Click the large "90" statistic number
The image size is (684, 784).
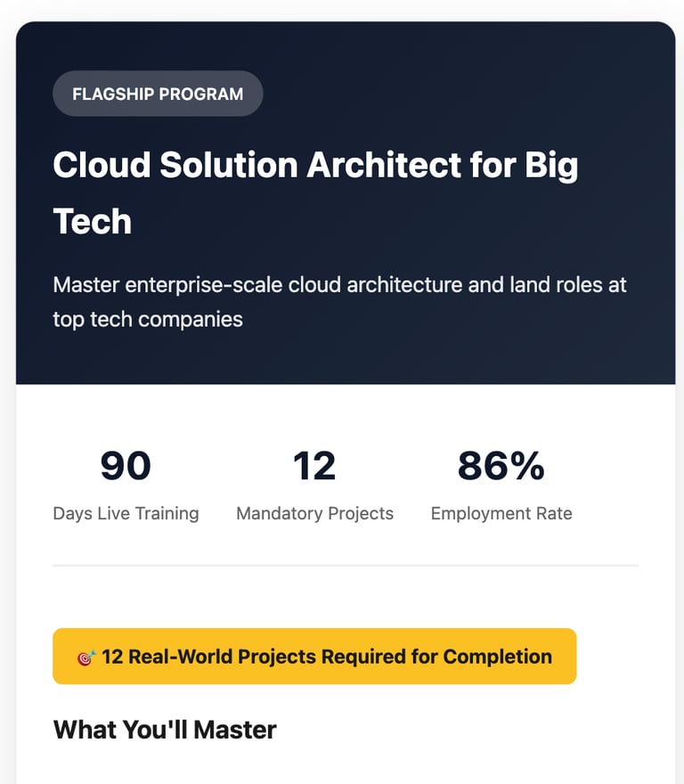126,465
